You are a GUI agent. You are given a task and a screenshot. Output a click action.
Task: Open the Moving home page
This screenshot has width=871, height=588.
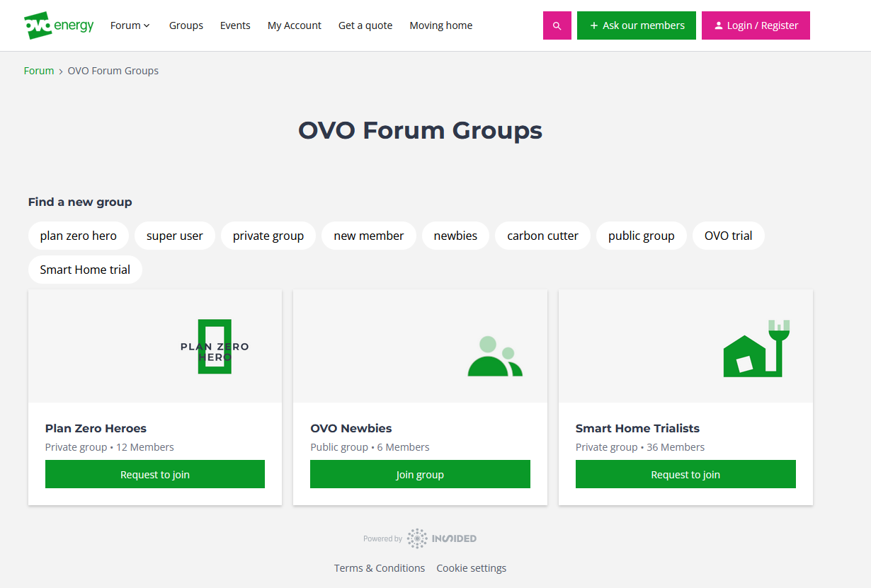pyautogui.click(x=441, y=25)
